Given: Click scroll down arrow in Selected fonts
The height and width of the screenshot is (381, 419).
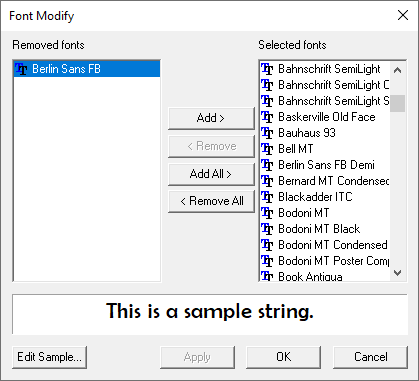Looking at the screenshot, I should pyautogui.click(x=397, y=273).
